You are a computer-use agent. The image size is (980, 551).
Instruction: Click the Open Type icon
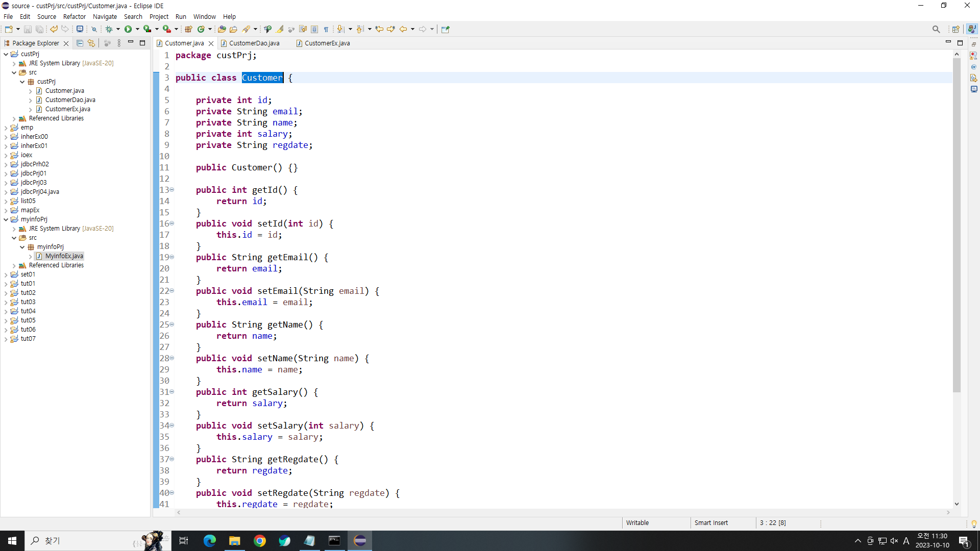[222, 29]
